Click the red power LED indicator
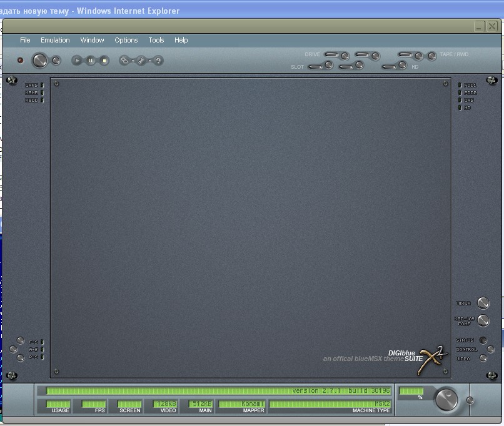This screenshot has width=504, height=426. [x=20, y=61]
